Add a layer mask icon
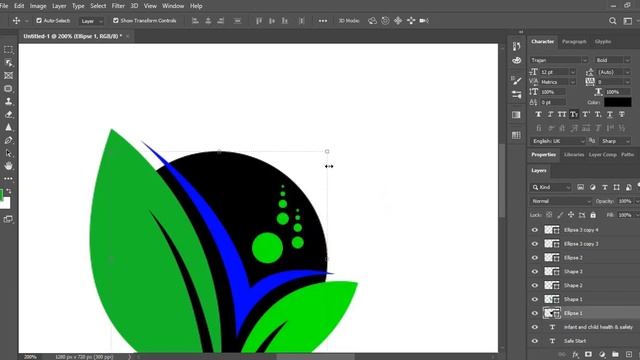640x360 pixels. tap(588, 354)
